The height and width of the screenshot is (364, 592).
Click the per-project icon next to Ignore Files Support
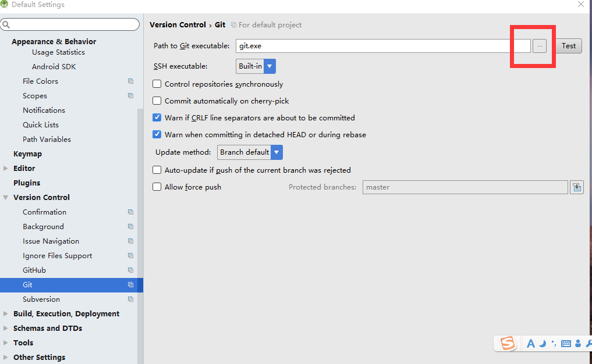(130, 256)
